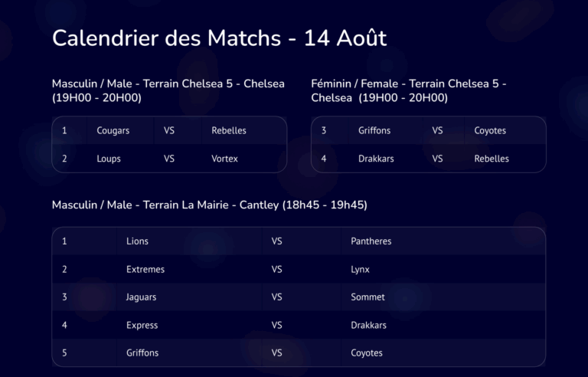Click the Féminin / Female Terrain Chelsea 5 heading

[409, 91]
